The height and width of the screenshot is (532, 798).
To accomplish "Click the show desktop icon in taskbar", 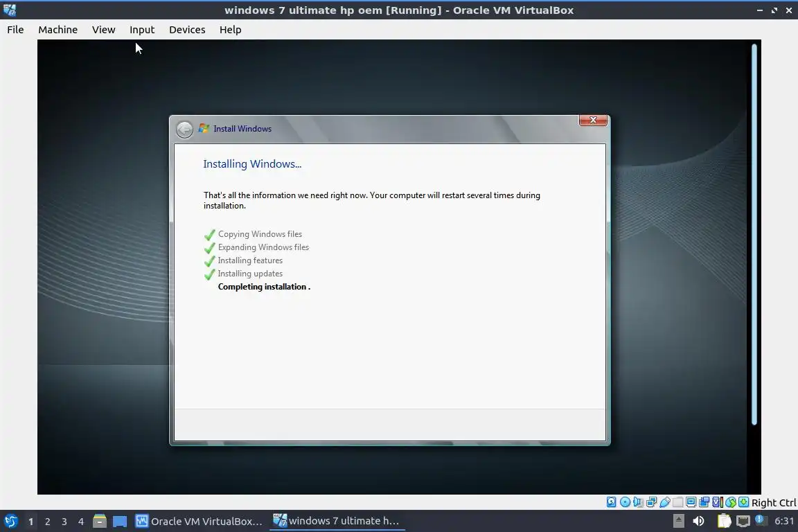I will (120, 522).
